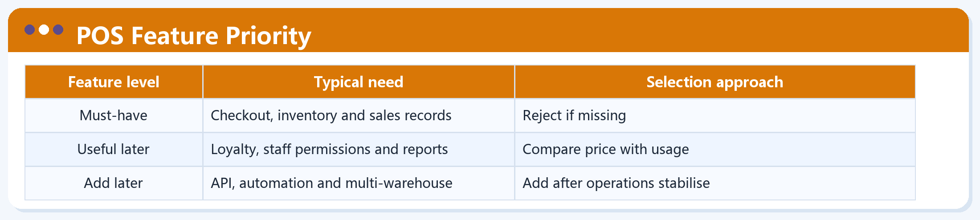The height and width of the screenshot is (220, 980).
Task: Select the Must-have row cell
Action: tap(114, 115)
